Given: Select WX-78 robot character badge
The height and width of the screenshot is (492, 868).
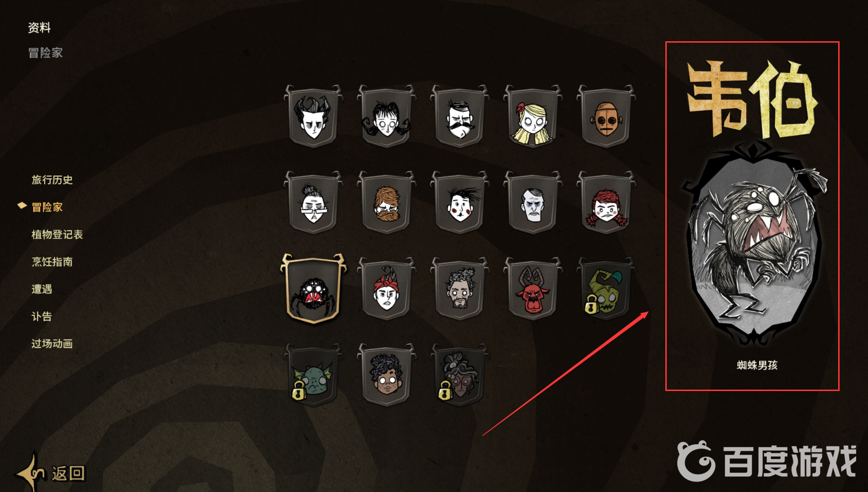Looking at the screenshot, I should click(606, 116).
